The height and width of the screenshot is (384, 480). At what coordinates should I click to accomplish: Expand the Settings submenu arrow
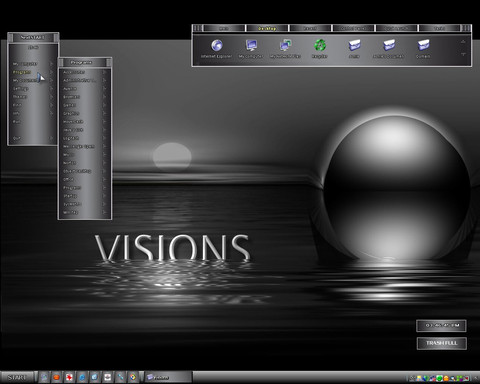51,89
